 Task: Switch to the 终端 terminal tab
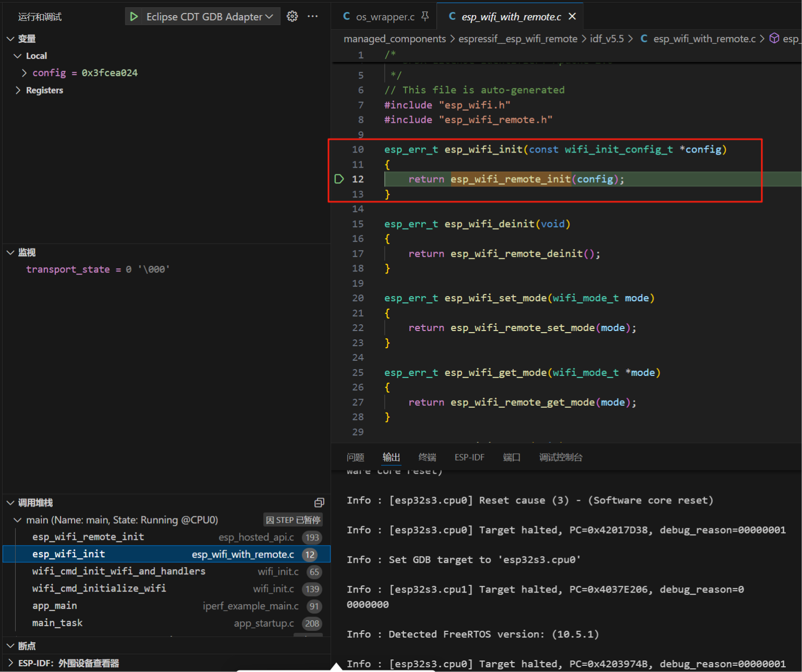tap(427, 457)
